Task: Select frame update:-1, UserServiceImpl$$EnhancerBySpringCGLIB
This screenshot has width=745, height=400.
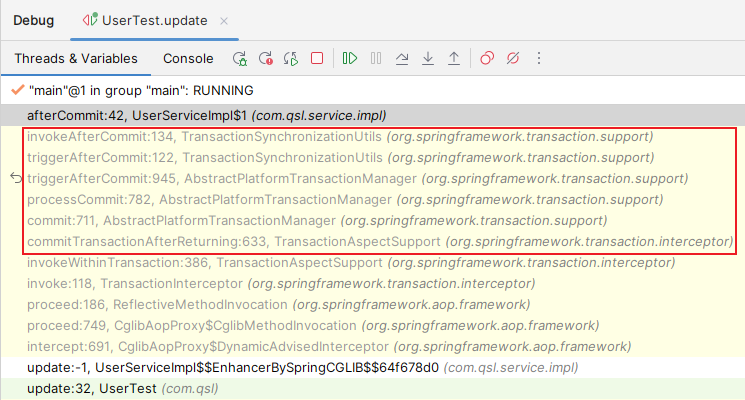Action: coord(373,368)
